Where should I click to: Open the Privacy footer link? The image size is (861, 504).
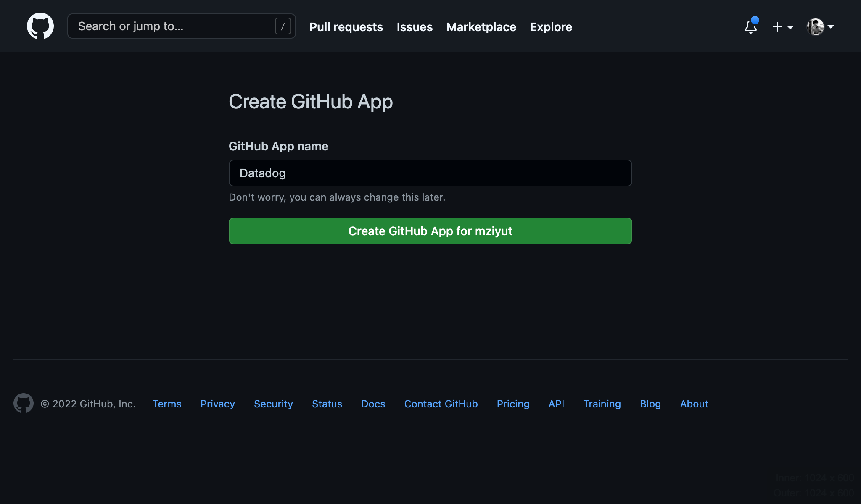tap(217, 404)
